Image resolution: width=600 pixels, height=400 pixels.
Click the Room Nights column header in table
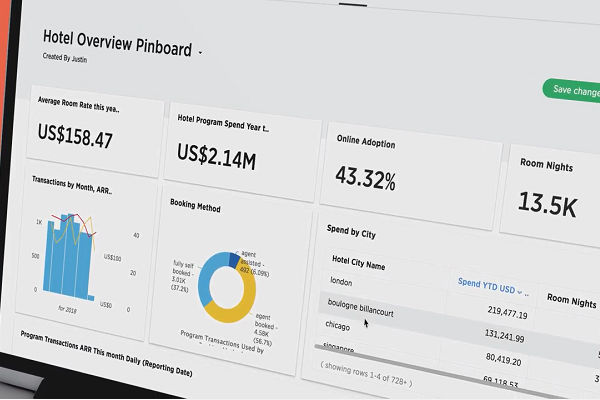[x=572, y=300]
